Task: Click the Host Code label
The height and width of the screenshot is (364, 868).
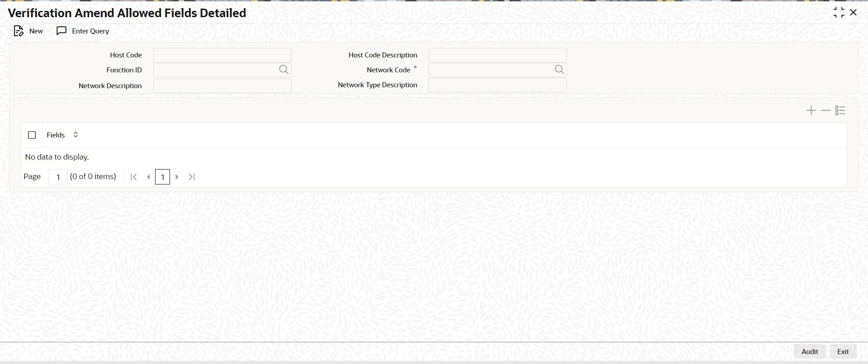Action: [126, 55]
